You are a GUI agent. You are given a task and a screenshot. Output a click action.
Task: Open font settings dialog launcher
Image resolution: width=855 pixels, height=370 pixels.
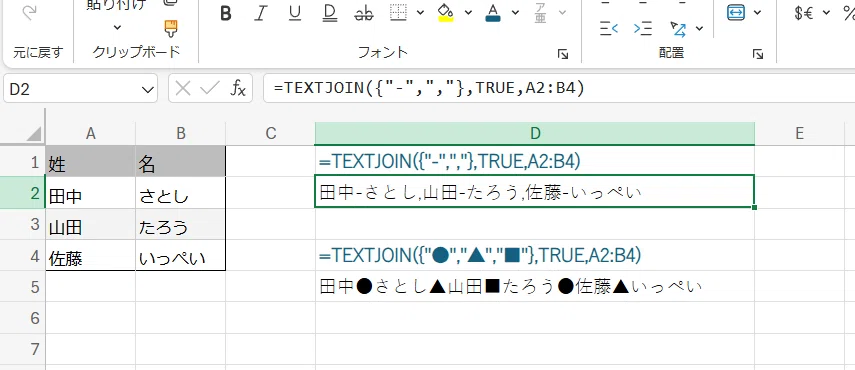pos(563,54)
